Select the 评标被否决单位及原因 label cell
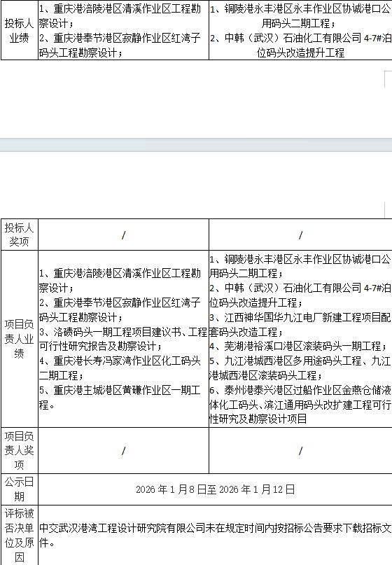 tap(19, 535)
